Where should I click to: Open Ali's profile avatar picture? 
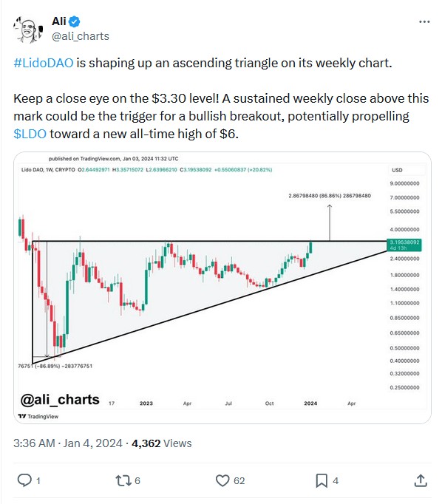pyautogui.click(x=29, y=30)
